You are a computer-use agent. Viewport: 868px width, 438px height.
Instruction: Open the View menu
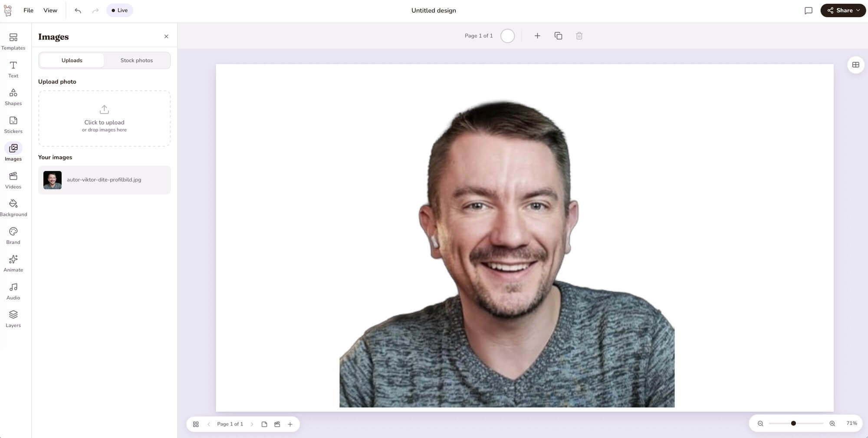pos(50,10)
